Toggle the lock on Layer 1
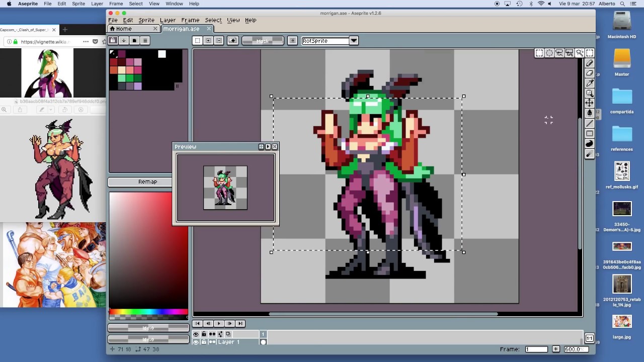 click(204, 342)
